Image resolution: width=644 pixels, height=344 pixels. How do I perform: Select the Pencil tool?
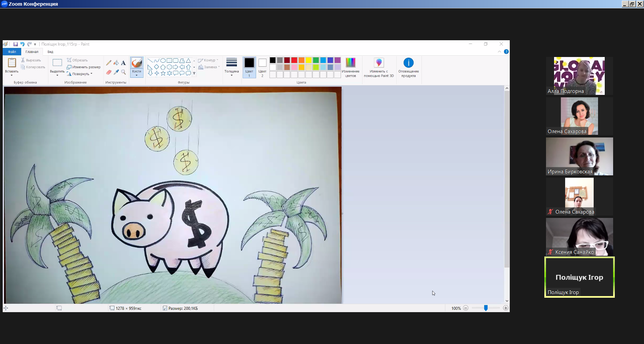(109, 63)
